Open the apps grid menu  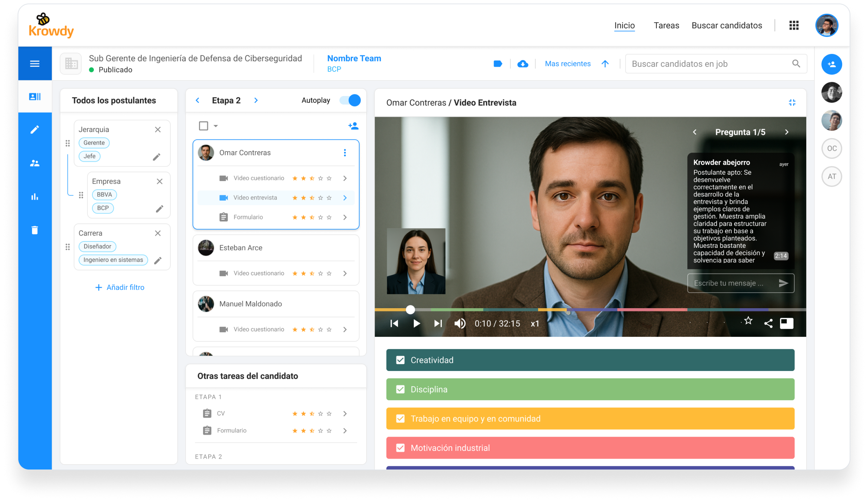pyautogui.click(x=794, y=25)
